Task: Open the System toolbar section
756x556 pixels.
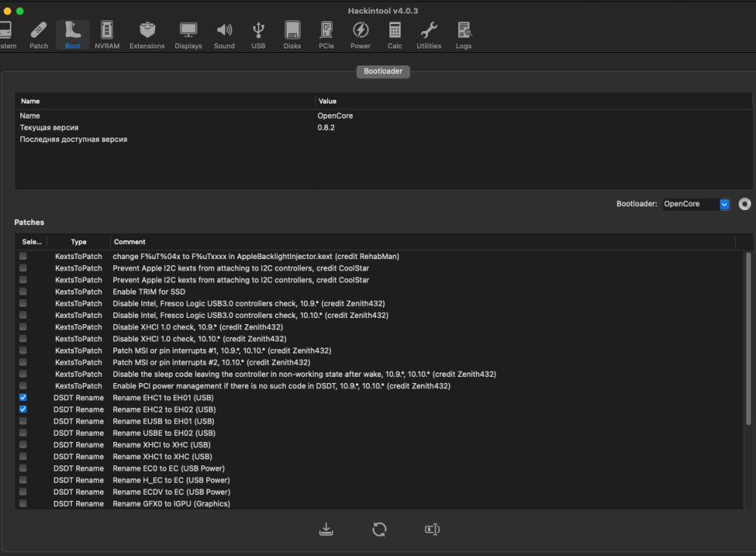Action: coord(7,36)
